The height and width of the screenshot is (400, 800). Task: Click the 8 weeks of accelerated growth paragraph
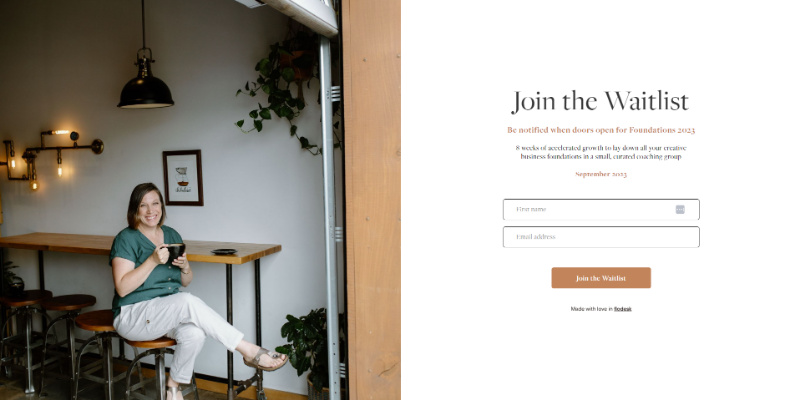coord(601,152)
